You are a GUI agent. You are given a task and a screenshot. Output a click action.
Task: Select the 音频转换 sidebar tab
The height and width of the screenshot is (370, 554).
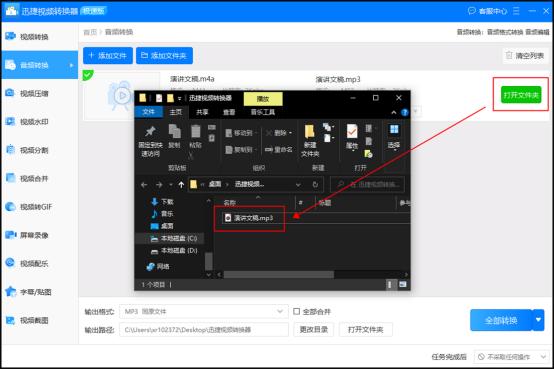[40, 65]
